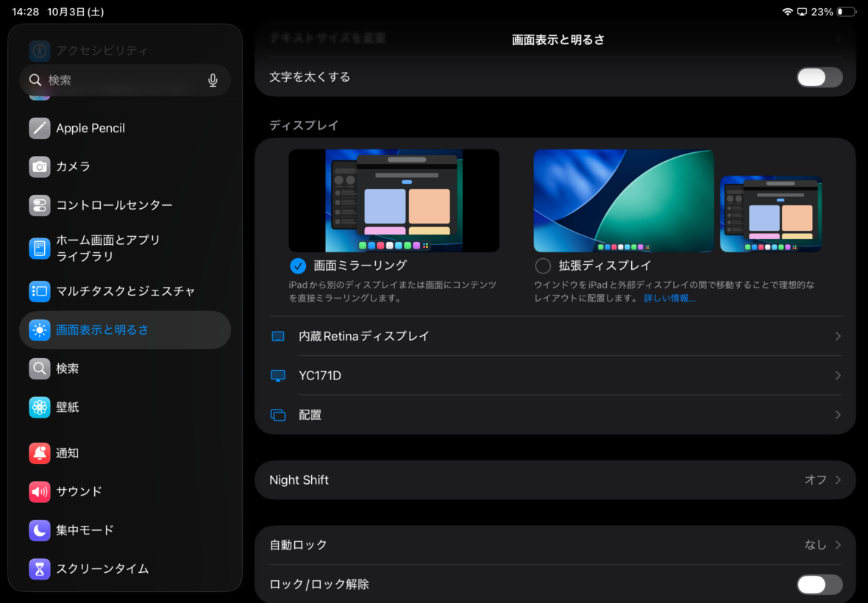Tap the サウンド speaker icon
868x603 pixels.
click(x=39, y=491)
